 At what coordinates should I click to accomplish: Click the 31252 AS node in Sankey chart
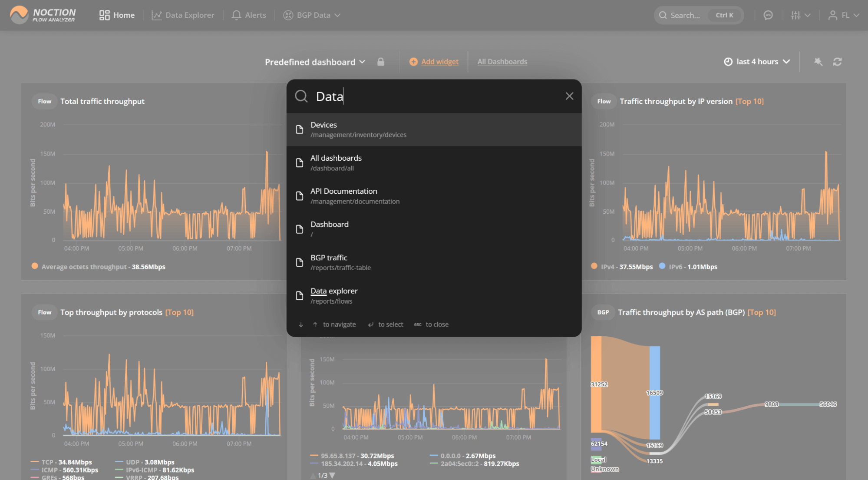coord(596,384)
